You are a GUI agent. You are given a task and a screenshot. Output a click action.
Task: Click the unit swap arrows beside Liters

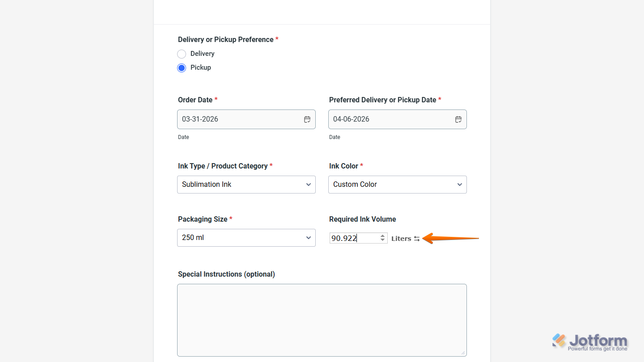pyautogui.click(x=417, y=238)
